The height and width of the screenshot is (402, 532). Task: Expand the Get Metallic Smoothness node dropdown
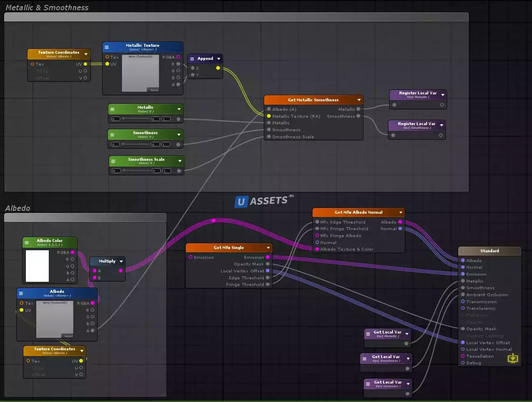coord(359,100)
